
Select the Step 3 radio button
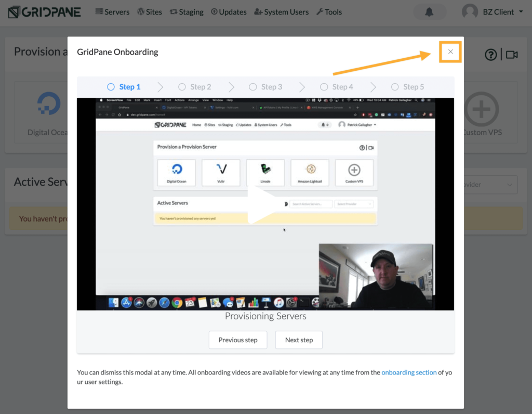(252, 87)
